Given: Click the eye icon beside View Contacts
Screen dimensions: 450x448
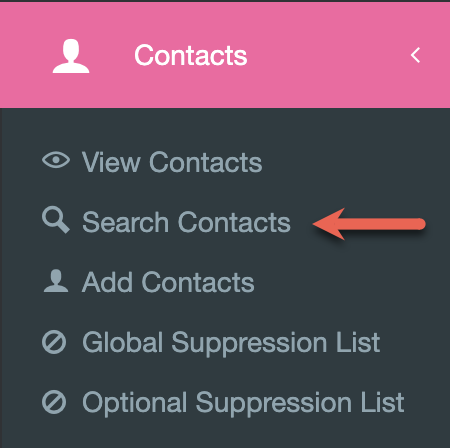Looking at the screenshot, I should (56, 160).
